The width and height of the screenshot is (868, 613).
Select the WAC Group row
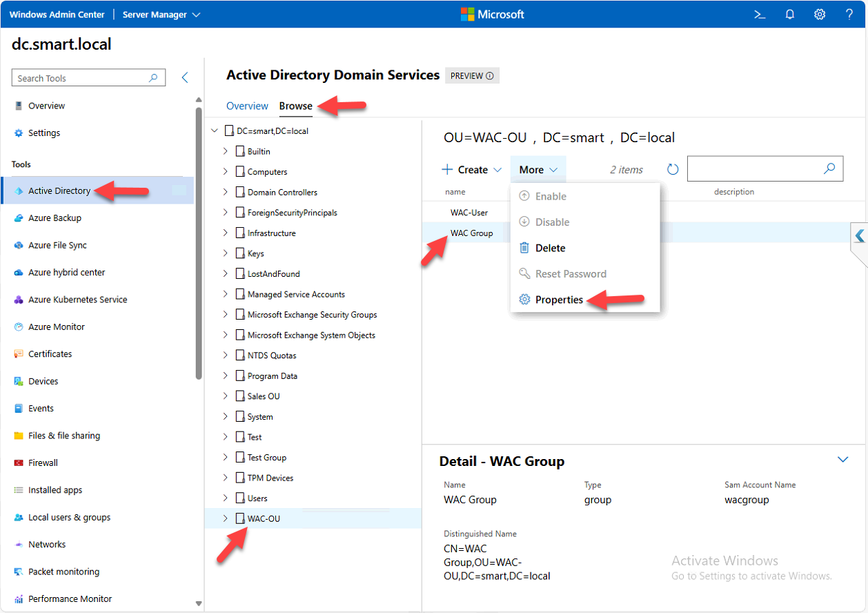tap(471, 233)
